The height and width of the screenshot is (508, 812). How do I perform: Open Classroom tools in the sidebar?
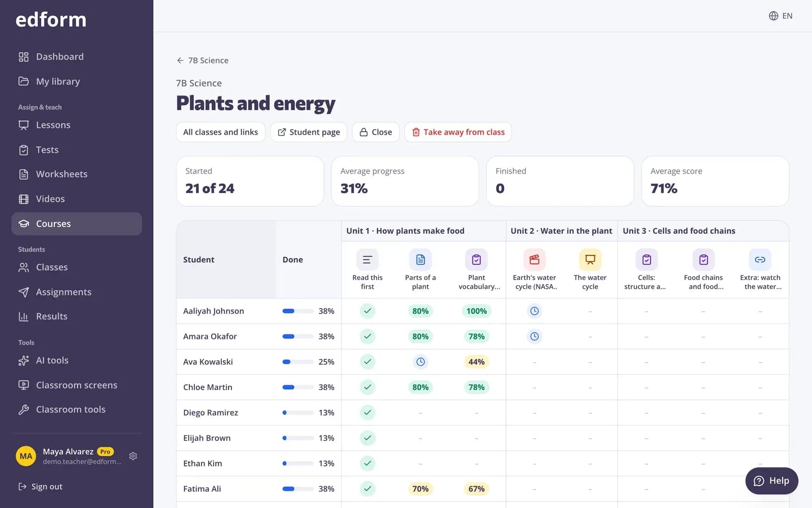coord(77,409)
